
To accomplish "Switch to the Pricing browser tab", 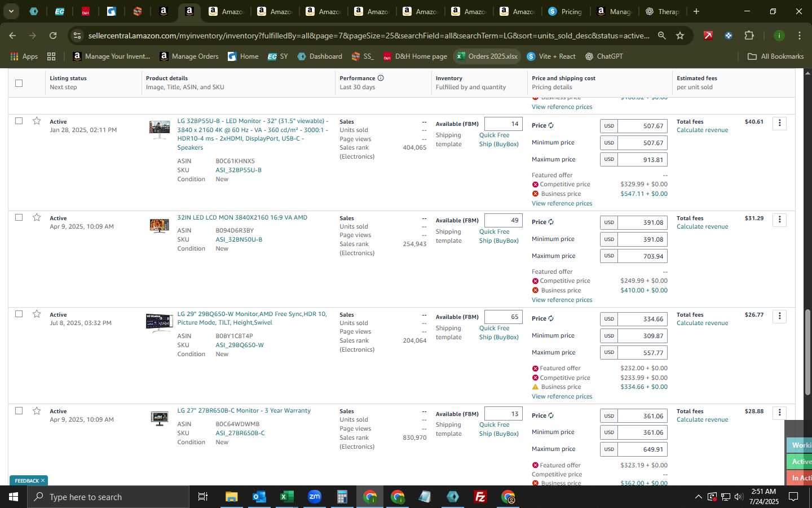I will click(x=566, y=11).
